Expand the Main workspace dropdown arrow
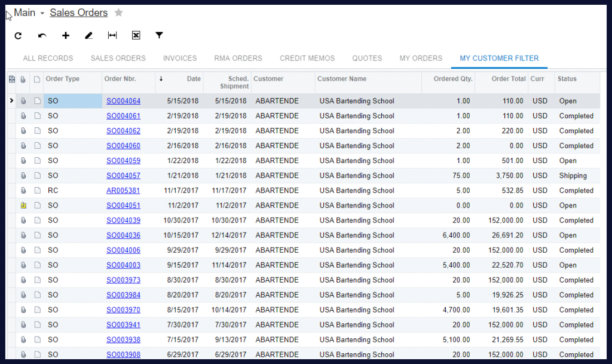The height and width of the screenshot is (364, 612). click(42, 14)
